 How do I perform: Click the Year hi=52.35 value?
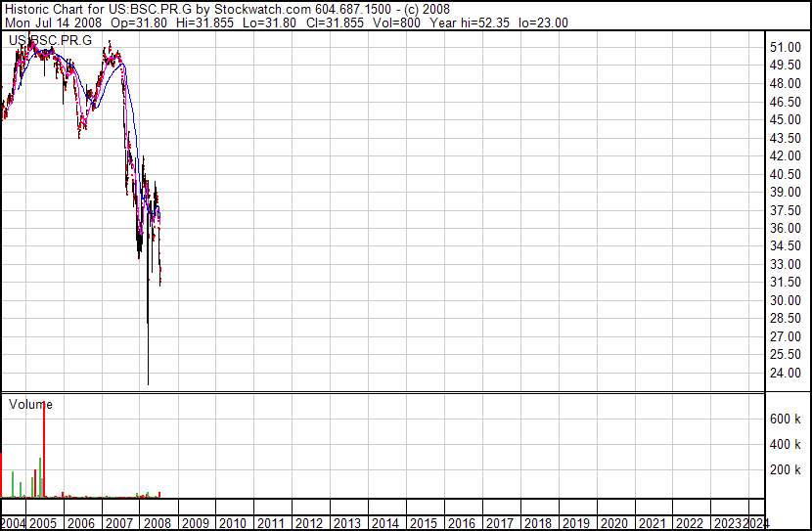[470, 22]
